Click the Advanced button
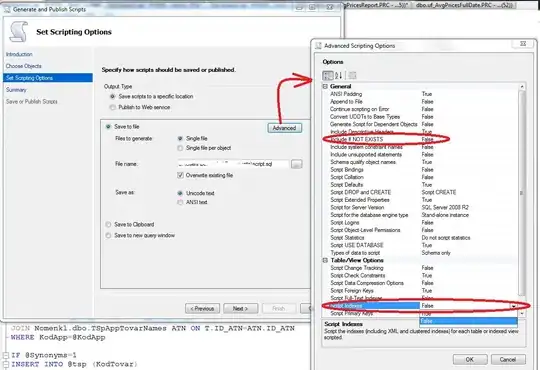The image size is (540, 370). [x=284, y=128]
